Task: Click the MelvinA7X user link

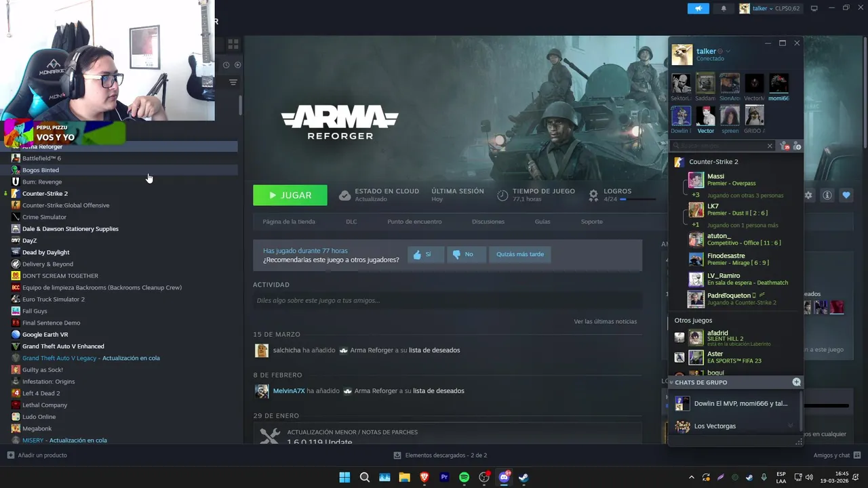Action: coord(289,391)
